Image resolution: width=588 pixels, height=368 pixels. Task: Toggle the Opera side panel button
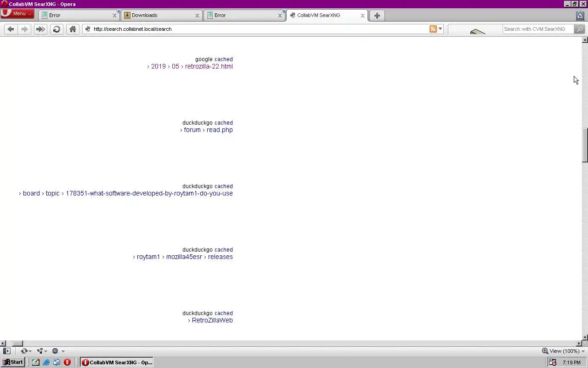[x=6, y=351]
